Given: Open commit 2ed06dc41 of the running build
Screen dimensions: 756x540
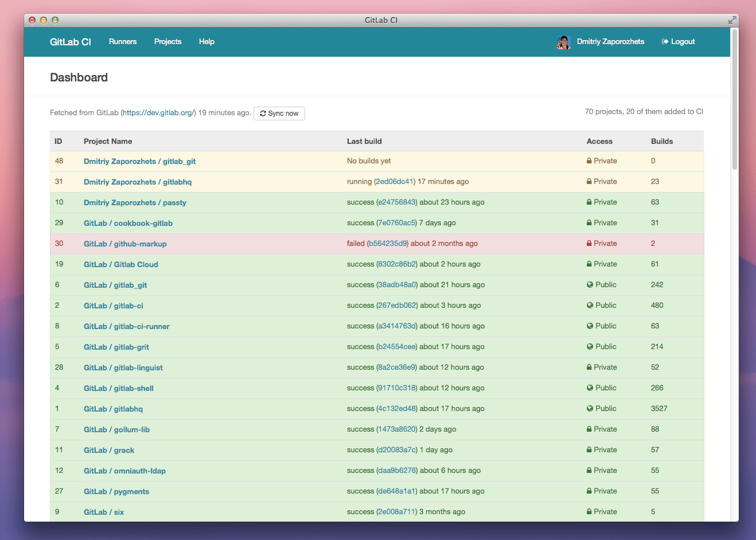Looking at the screenshot, I should 396,181.
